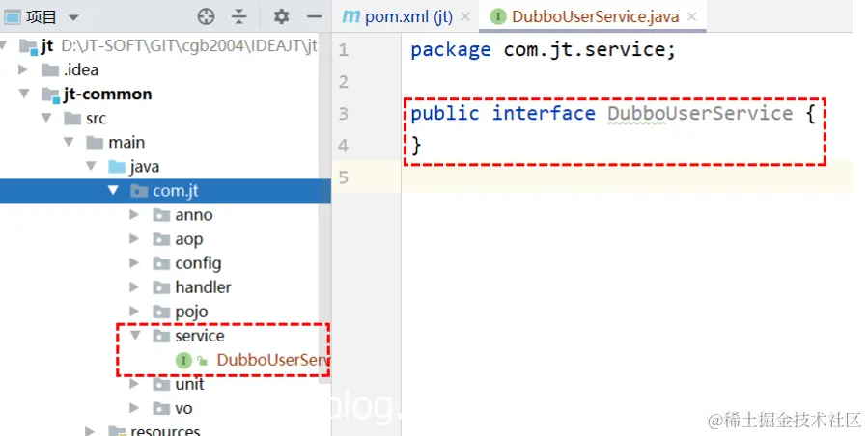Open the project view dropdown arrow
Screen dimensions: 868x436
(73, 17)
